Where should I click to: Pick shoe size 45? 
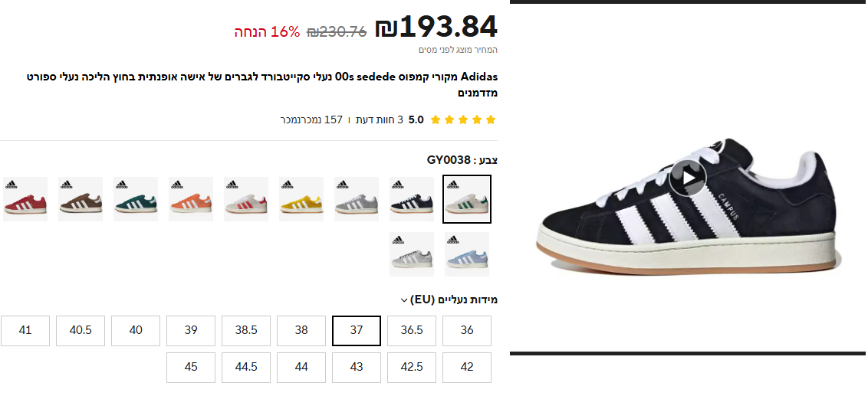(190, 367)
